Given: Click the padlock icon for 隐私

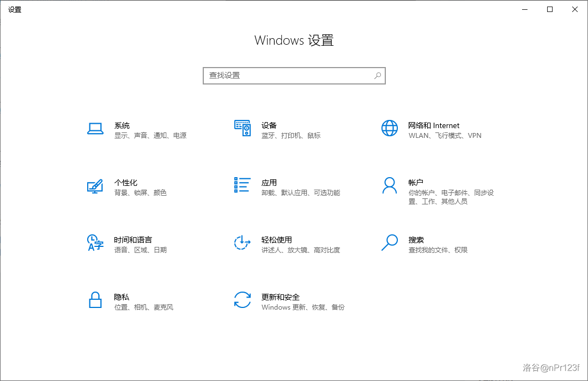Looking at the screenshot, I should coord(95,300).
